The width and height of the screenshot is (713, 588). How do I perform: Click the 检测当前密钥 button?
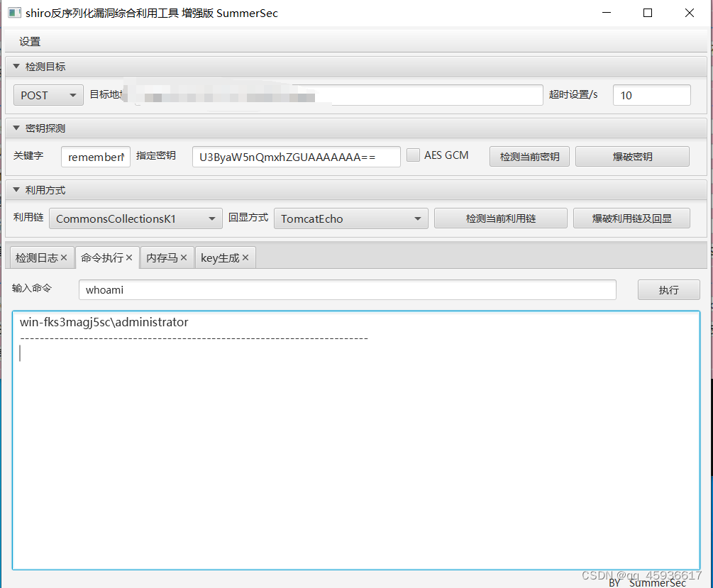(529, 157)
